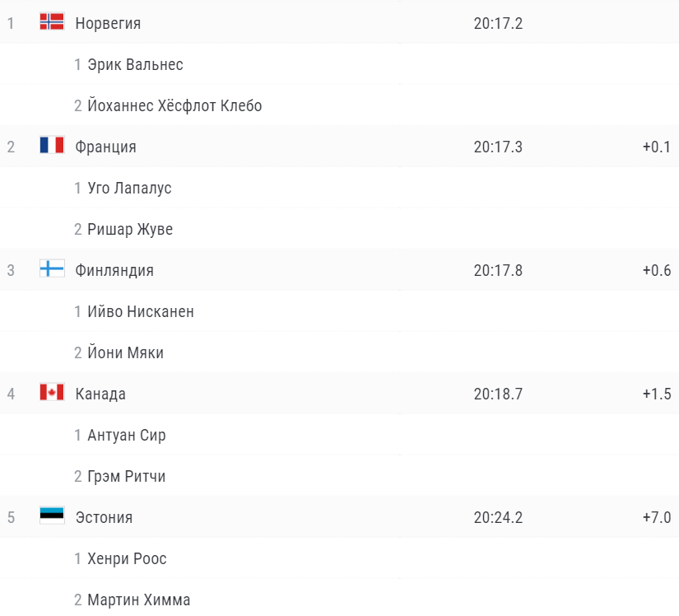Select athlete Ийво Нисканен
679x616 pixels.
141,311
